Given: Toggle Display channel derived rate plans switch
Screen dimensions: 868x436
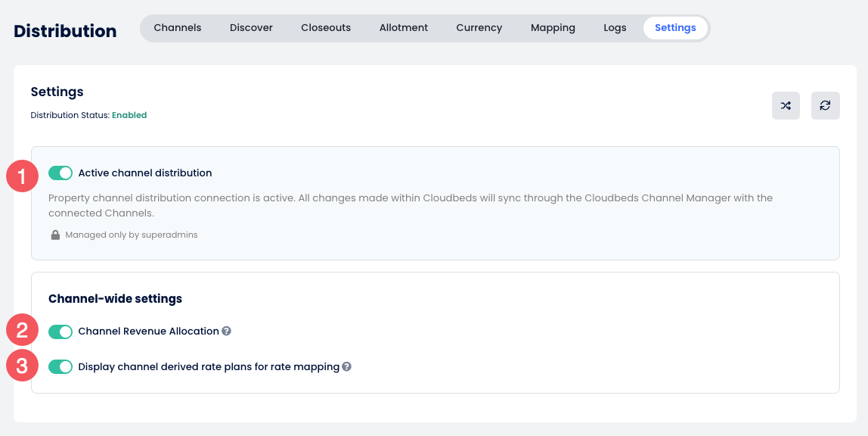Looking at the screenshot, I should pos(60,367).
